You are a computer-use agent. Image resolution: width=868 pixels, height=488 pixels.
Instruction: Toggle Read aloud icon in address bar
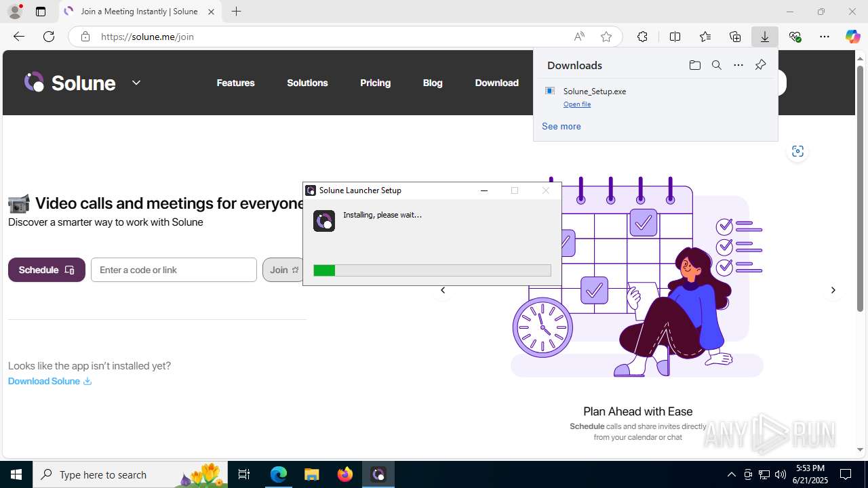579,37
